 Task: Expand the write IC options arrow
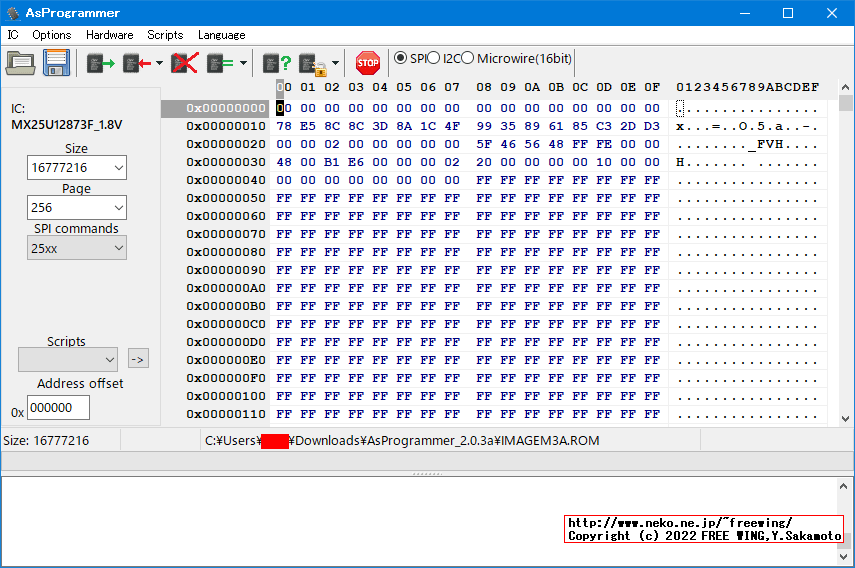pyautogui.click(x=159, y=63)
